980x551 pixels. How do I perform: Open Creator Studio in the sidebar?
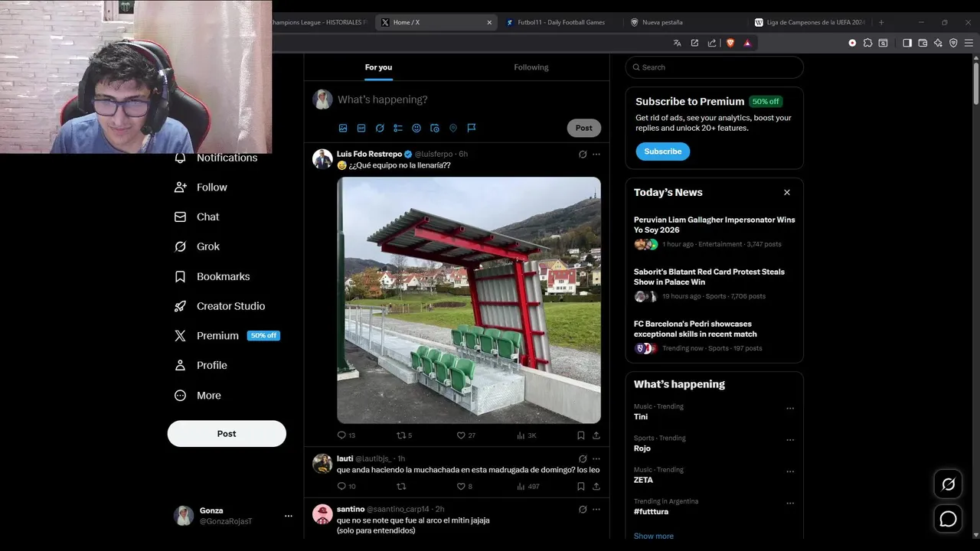(x=220, y=306)
